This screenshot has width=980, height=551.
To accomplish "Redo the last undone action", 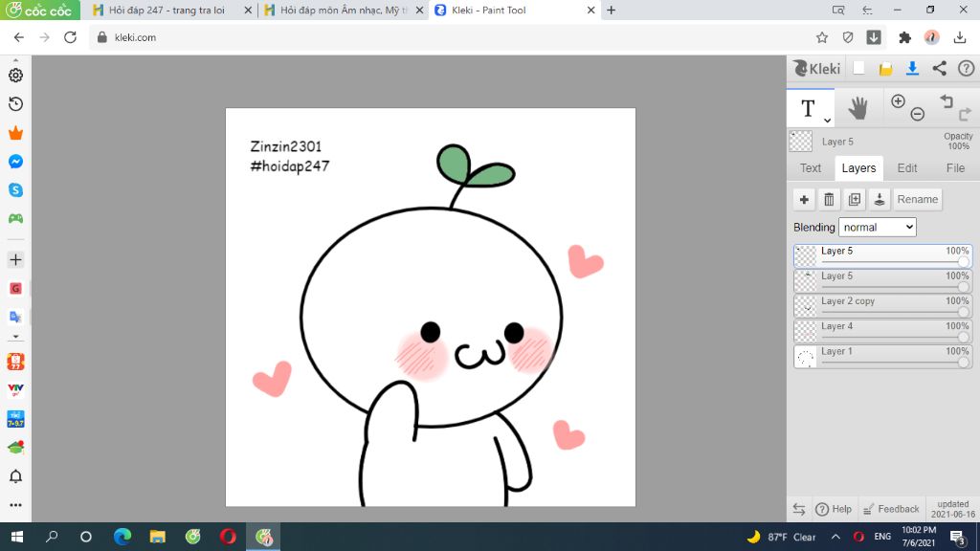I will coord(965,114).
